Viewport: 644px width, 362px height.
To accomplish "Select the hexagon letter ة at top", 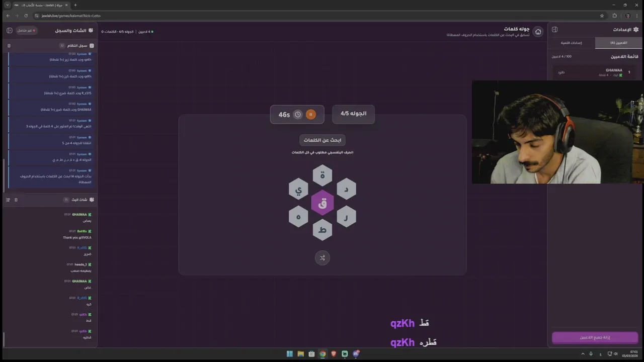I will (323, 175).
